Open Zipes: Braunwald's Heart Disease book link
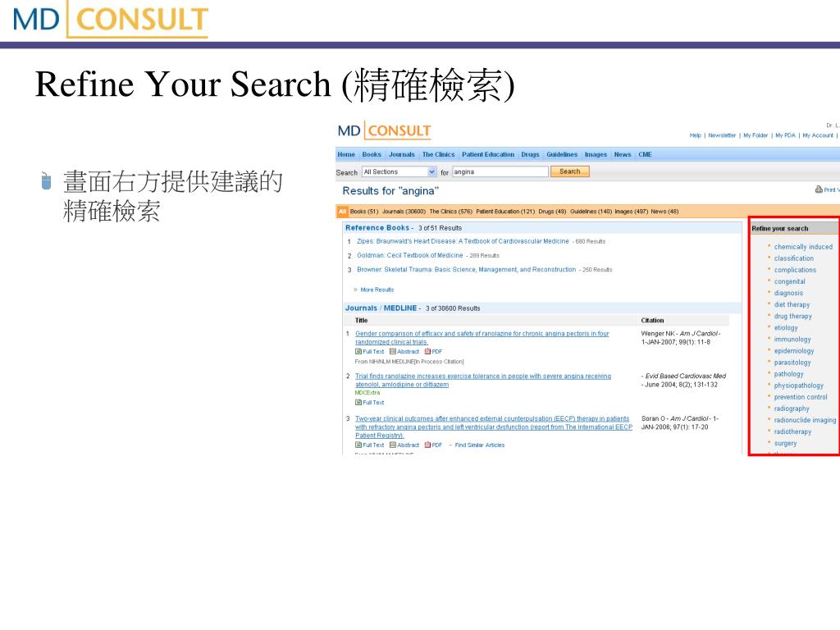 click(463, 241)
